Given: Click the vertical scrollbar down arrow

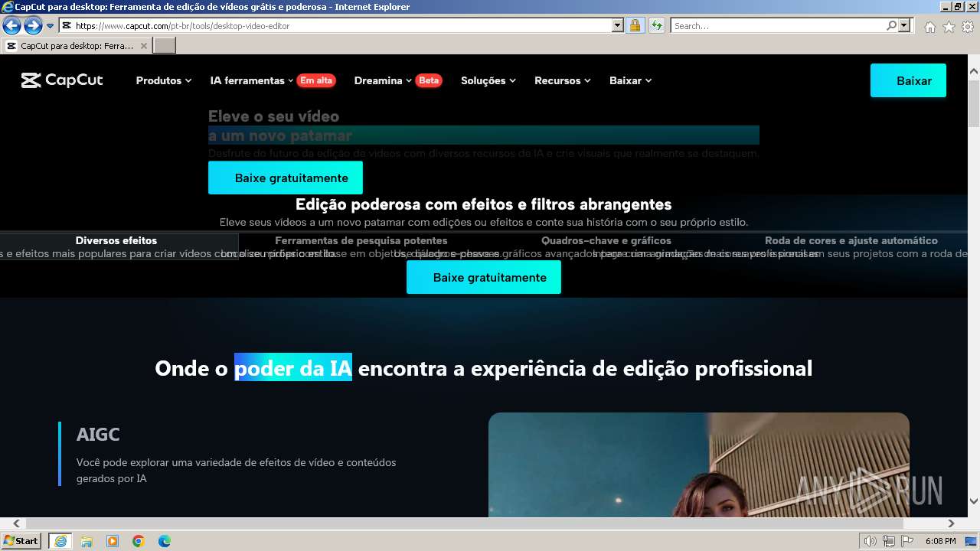Looking at the screenshot, I should point(974,501).
